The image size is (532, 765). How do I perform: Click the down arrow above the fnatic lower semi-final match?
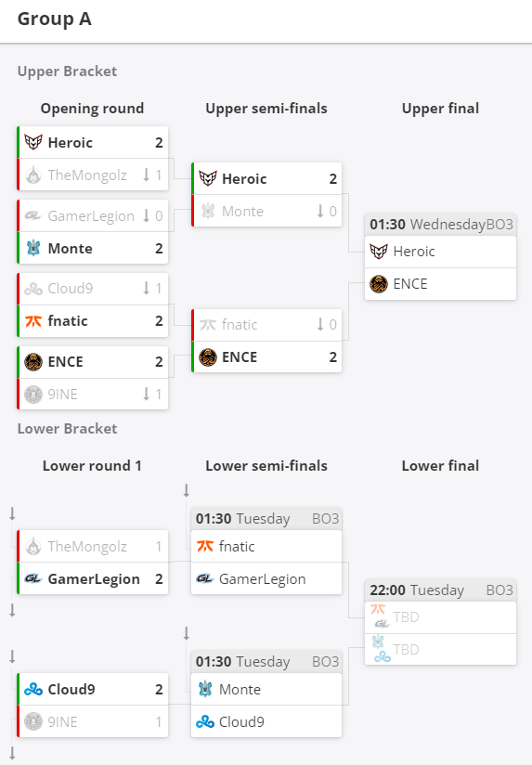click(x=186, y=490)
